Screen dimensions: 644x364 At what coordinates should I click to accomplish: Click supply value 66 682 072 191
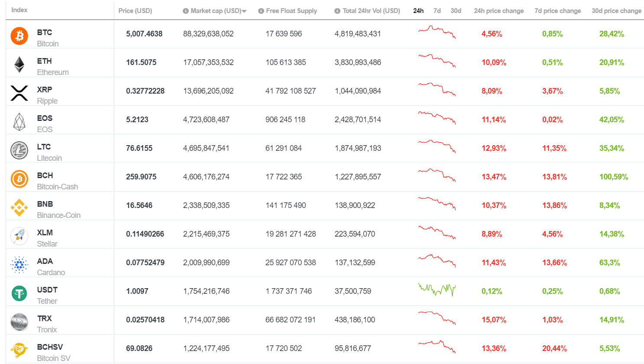291,320
